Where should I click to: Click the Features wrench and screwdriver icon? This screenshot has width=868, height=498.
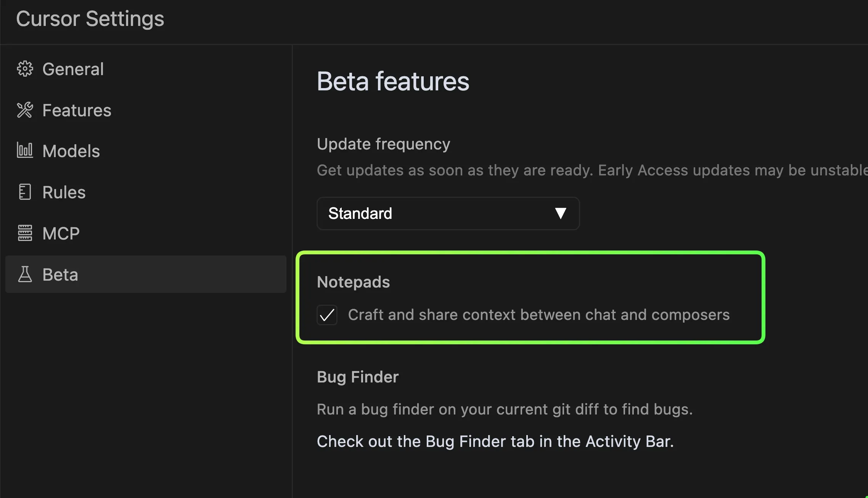[25, 110]
